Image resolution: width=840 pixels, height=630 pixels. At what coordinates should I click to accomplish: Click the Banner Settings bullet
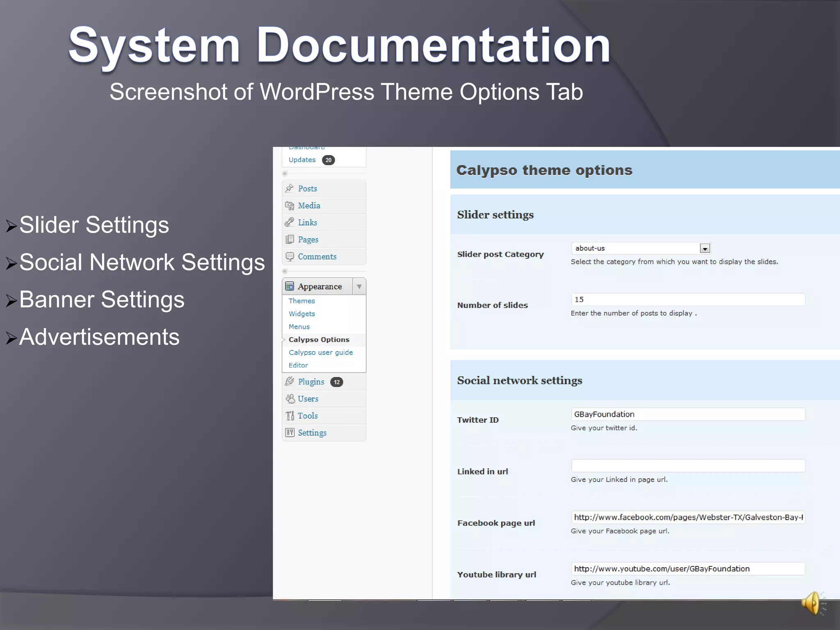coord(102,299)
